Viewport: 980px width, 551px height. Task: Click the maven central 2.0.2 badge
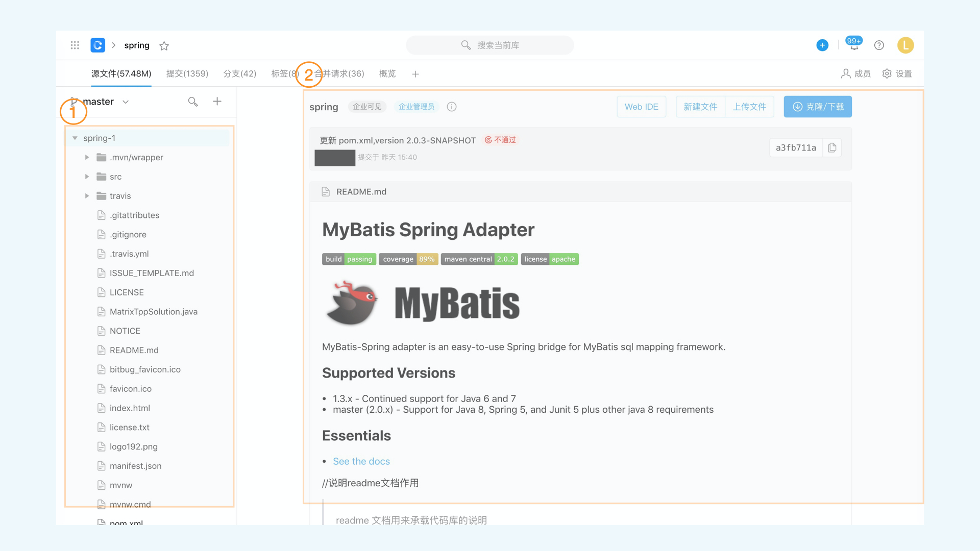pos(479,259)
